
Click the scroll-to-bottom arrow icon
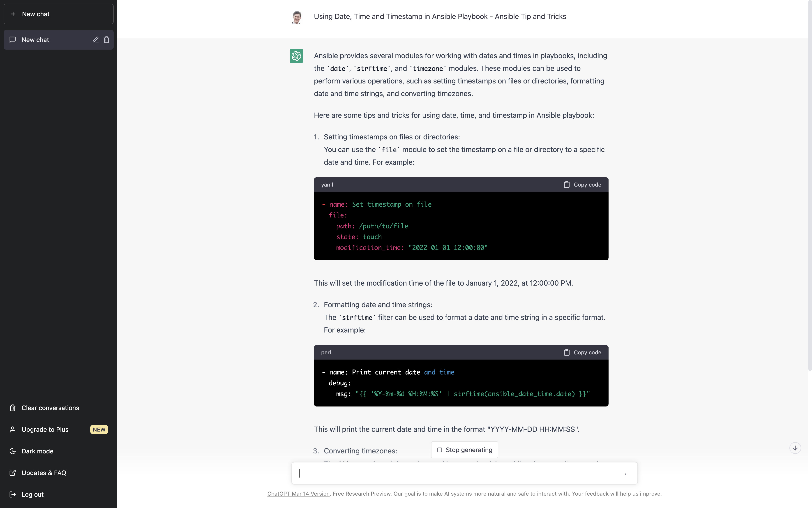point(795,448)
